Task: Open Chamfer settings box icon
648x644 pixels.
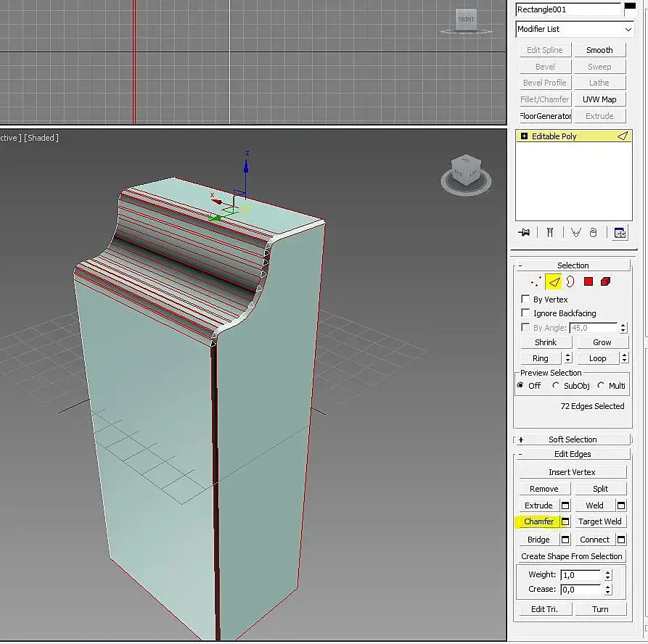Action: (565, 521)
